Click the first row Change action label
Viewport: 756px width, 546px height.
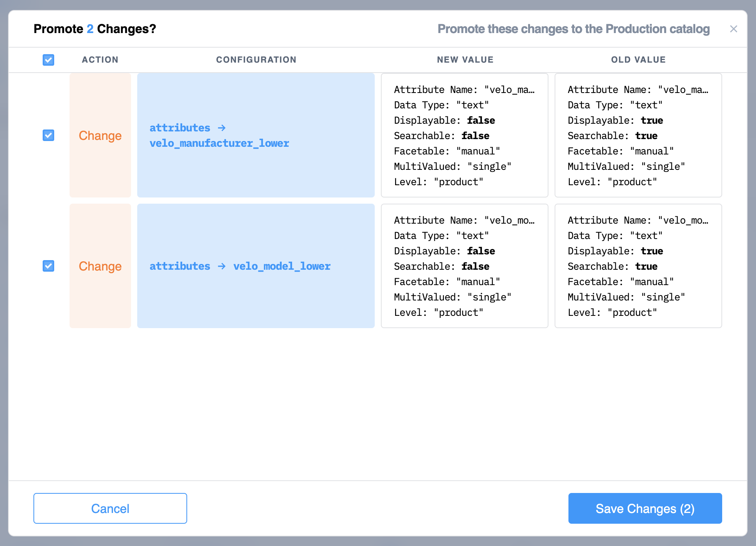point(100,136)
